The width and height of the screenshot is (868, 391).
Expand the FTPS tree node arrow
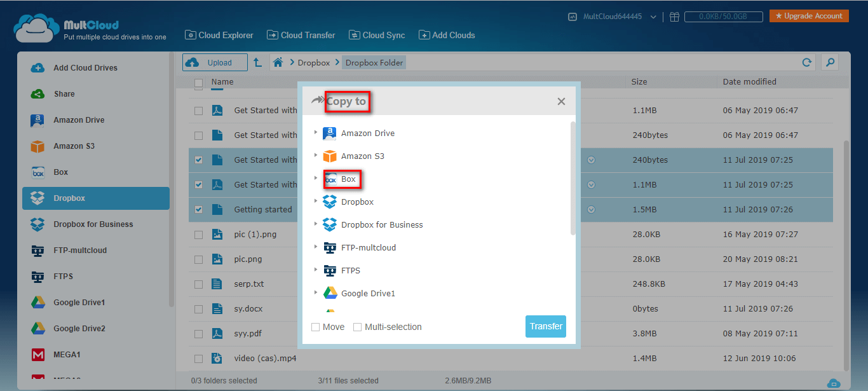tap(316, 270)
